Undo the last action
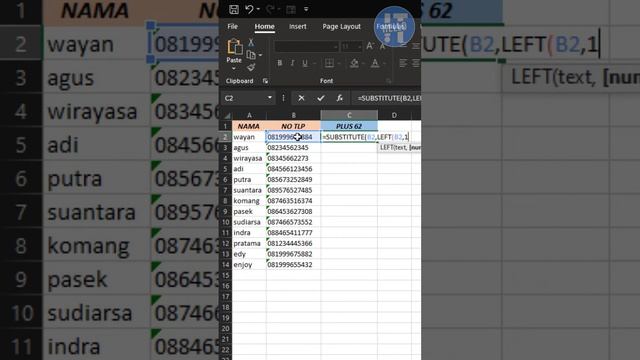This screenshot has height=360, width=640. click(249, 9)
